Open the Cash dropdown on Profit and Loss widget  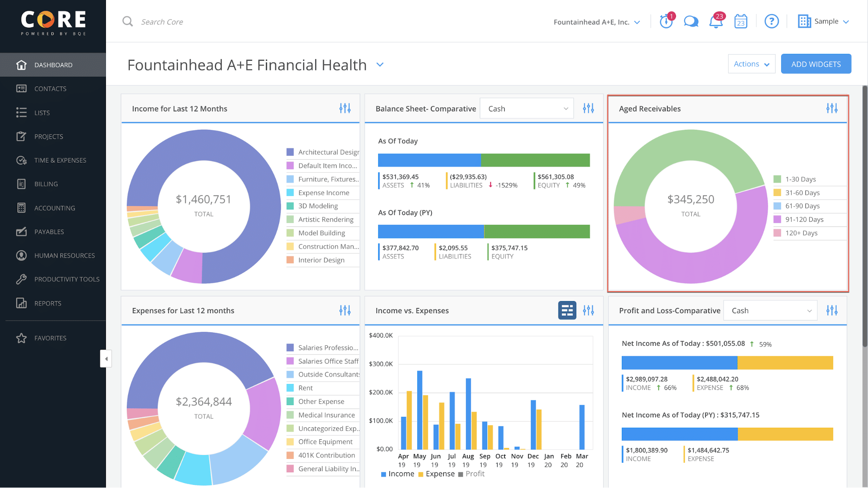pyautogui.click(x=769, y=310)
